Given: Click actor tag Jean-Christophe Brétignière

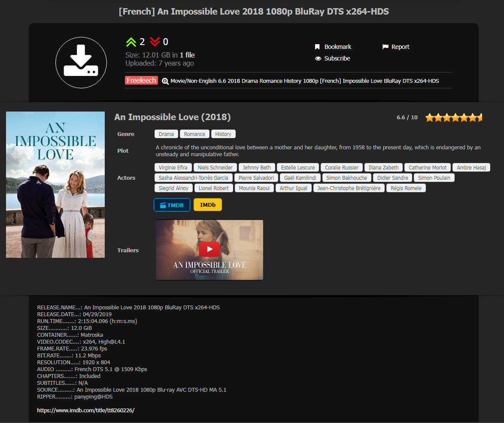Looking at the screenshot, I should pyautogui.click(x=349, y=188).
